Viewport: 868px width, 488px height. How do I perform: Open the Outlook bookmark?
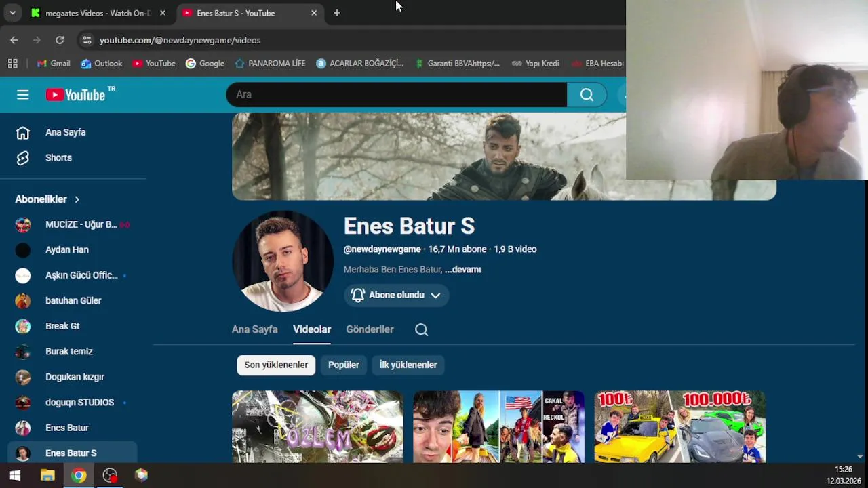(102, 64)
